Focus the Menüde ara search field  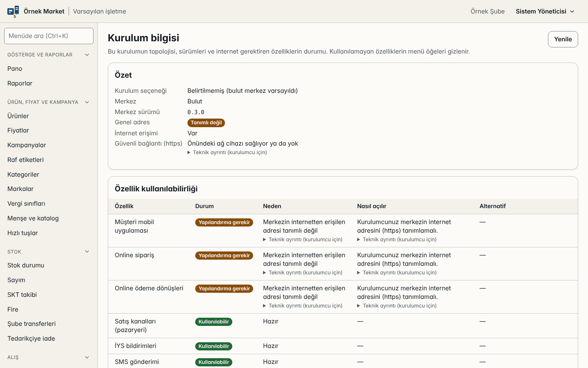pyautogui.click(x=49, y=36)
